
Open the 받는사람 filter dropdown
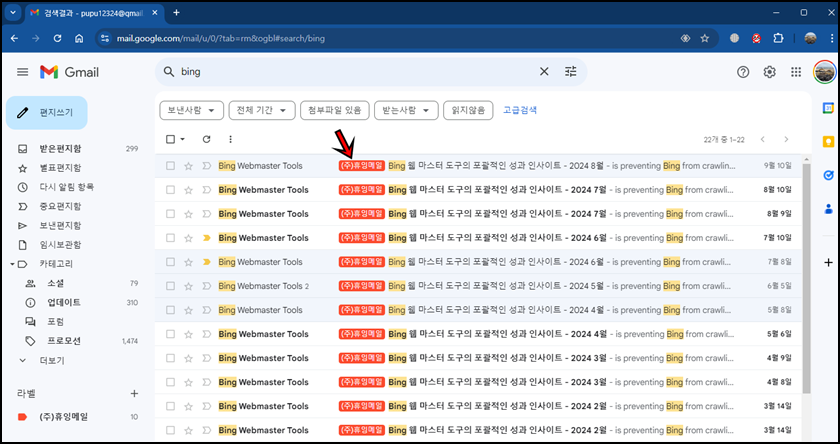(x=406, y=110)
